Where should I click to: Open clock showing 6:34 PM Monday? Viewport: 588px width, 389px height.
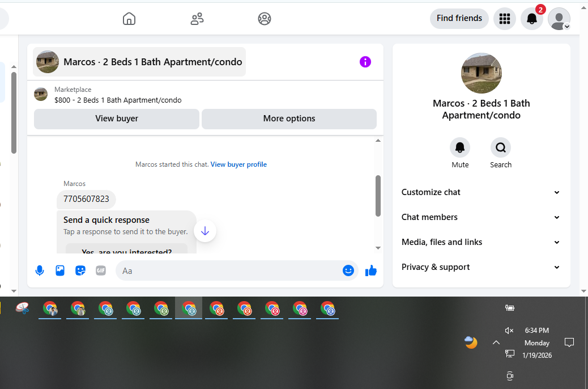point(536,343)
